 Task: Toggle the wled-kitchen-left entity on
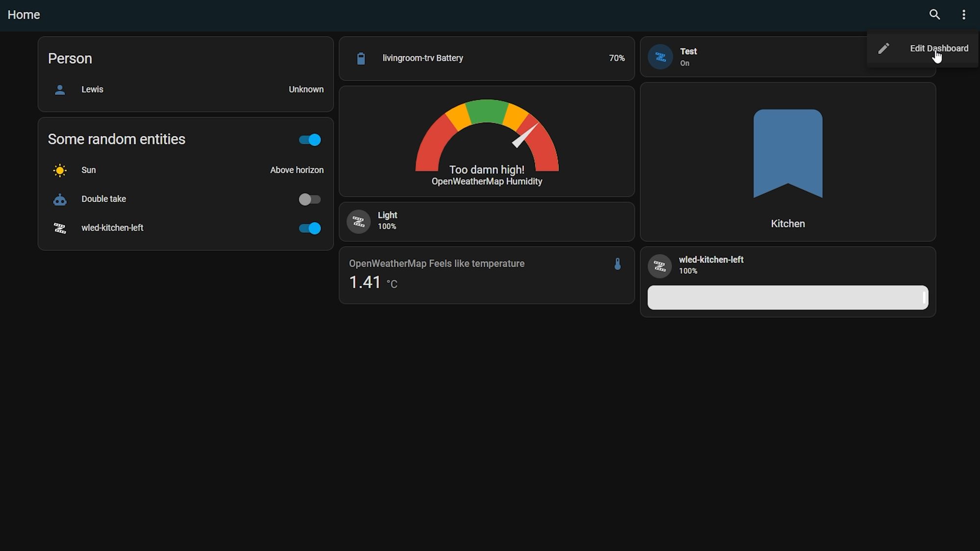(310, 227)
